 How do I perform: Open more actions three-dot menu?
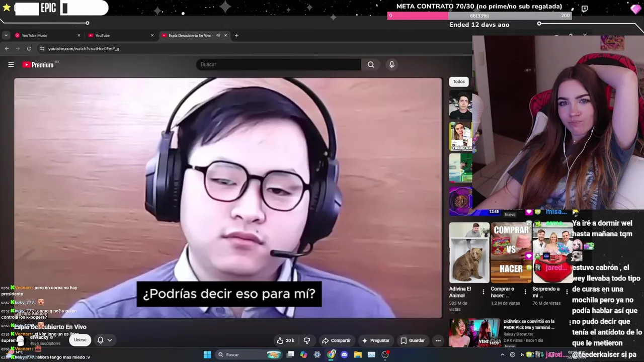[438, 340]
